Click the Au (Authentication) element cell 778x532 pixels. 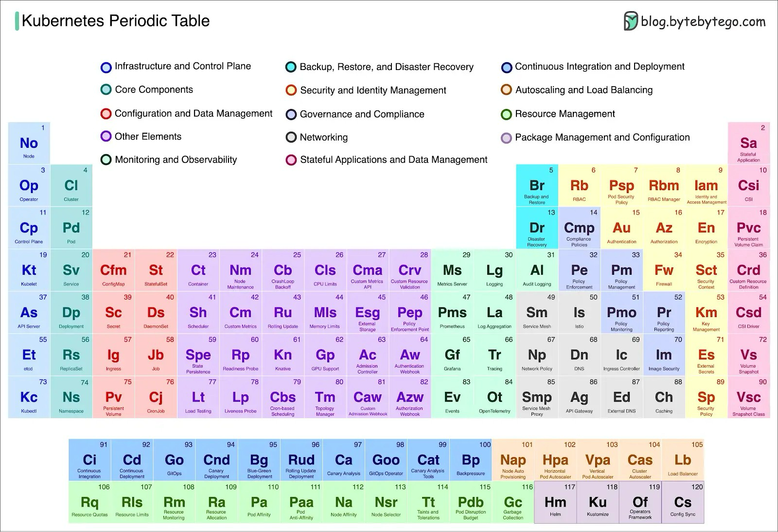coord(622,228)
